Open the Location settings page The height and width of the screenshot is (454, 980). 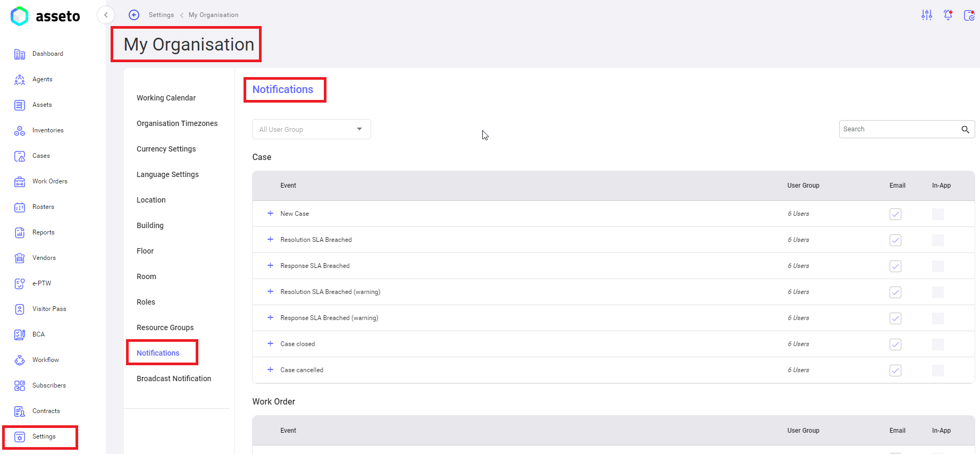(x=151, y=200)
